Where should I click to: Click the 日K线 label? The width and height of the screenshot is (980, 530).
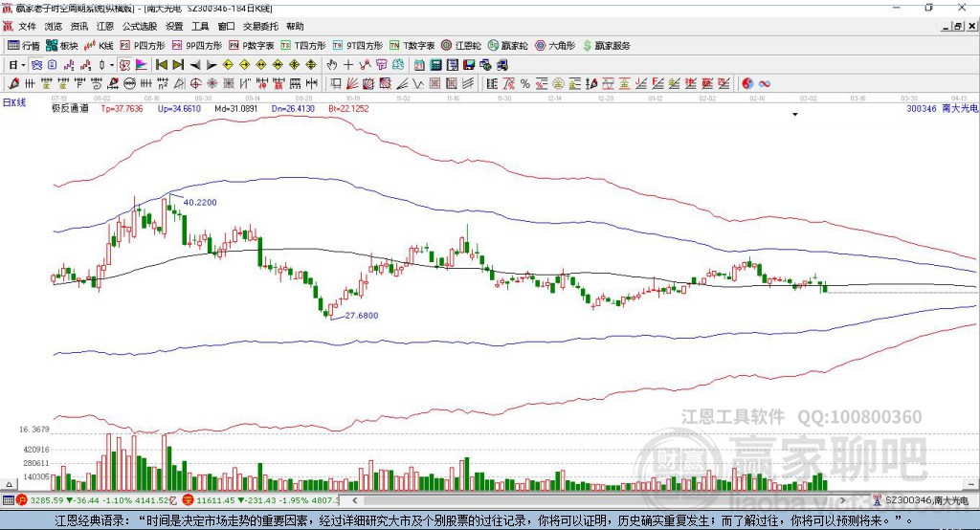pos(13,102)
